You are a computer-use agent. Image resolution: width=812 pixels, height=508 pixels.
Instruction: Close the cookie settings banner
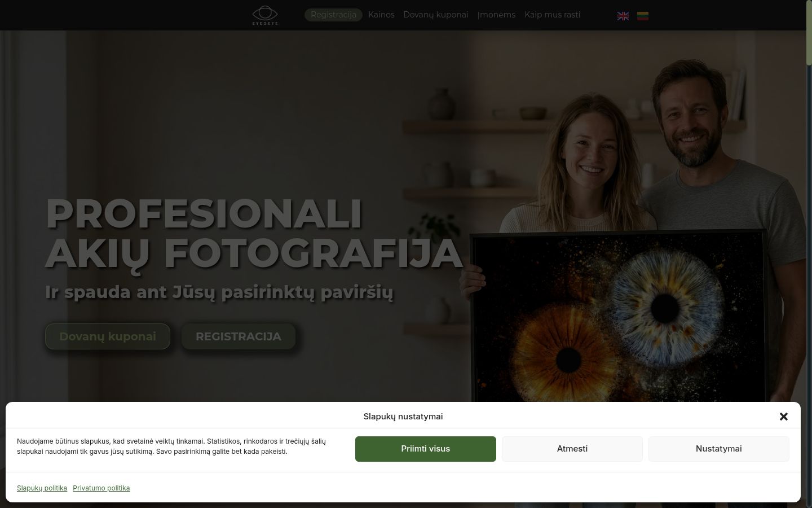(783, 417)
